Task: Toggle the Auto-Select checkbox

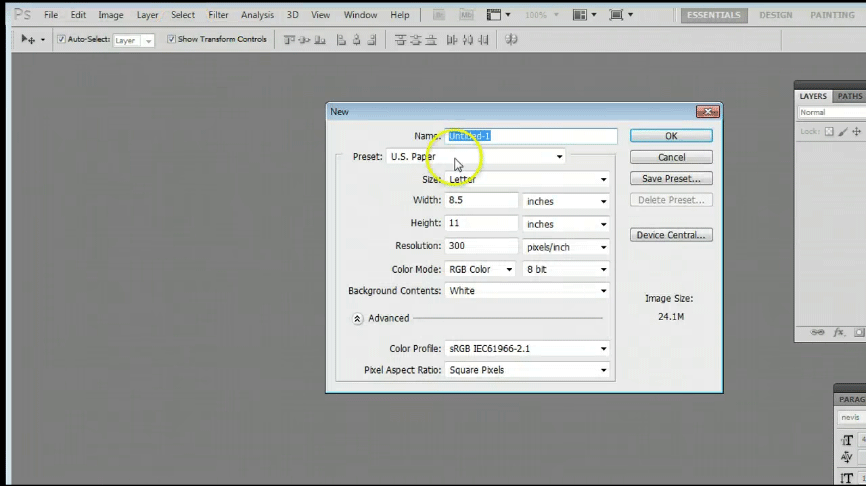Action: coord(61,40)
